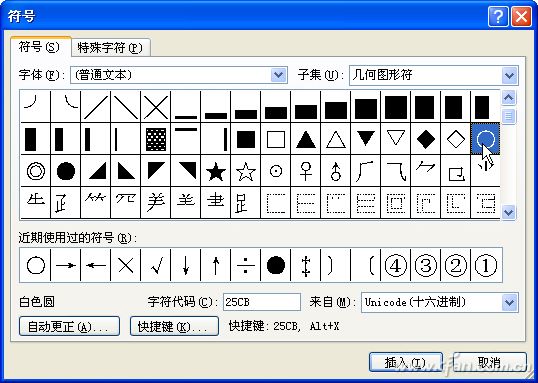Pick the black down-pointing triangle symbol

click(366, 139)
